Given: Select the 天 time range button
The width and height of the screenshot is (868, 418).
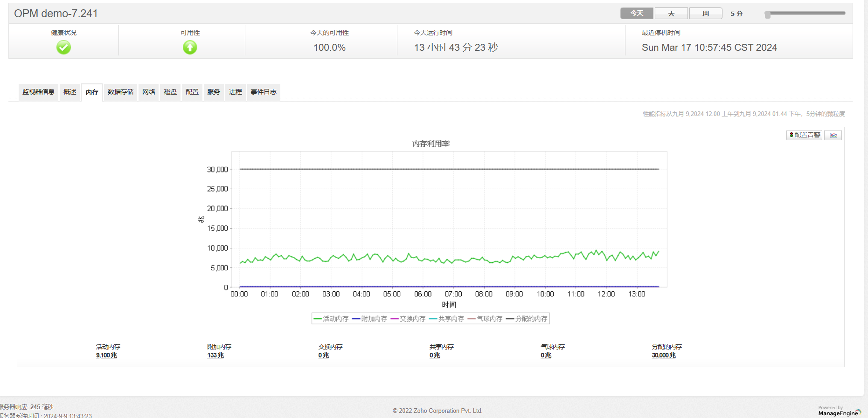Looking at the screenshot, I should coord(671,14).
